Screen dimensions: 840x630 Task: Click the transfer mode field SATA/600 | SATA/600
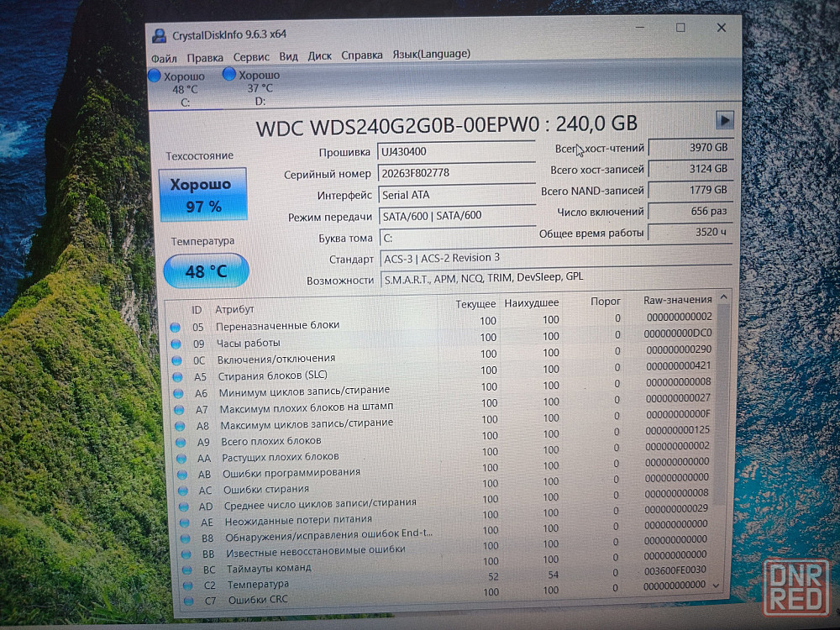pos(458,215)
